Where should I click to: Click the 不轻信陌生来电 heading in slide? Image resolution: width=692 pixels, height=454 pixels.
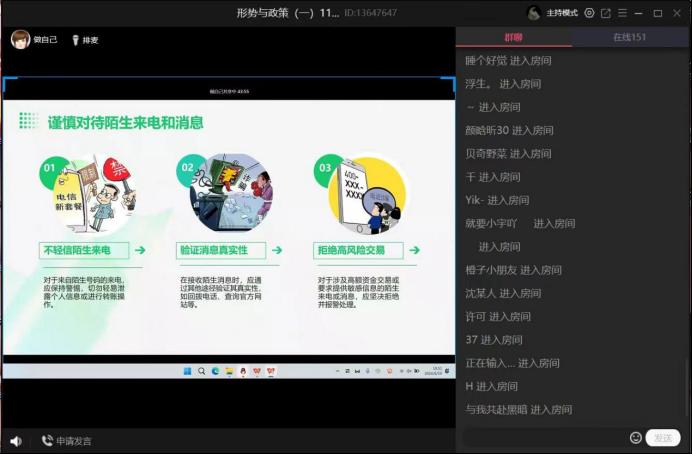(x=77, y=250)
